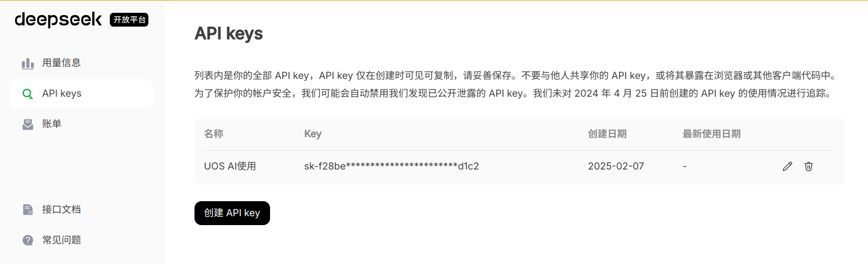Viewport: 868px width, 264px height.
Task: Click the 最新使用日期 column header
Action: coord(712,134)
